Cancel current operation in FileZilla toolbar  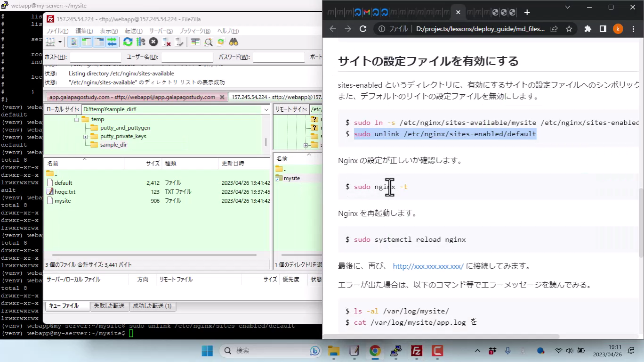153,42
